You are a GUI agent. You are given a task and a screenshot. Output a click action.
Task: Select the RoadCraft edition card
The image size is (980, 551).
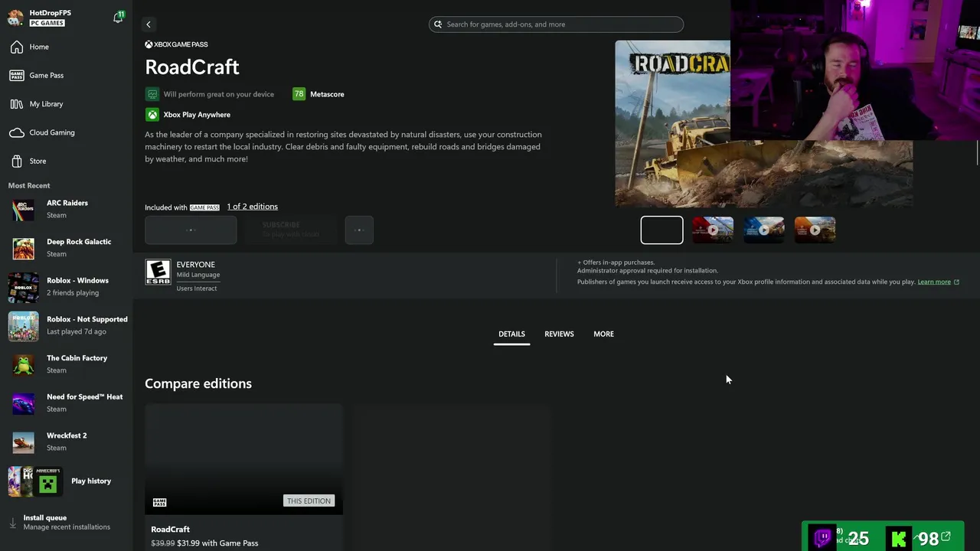pyautogui.click(x=244, y=477)
